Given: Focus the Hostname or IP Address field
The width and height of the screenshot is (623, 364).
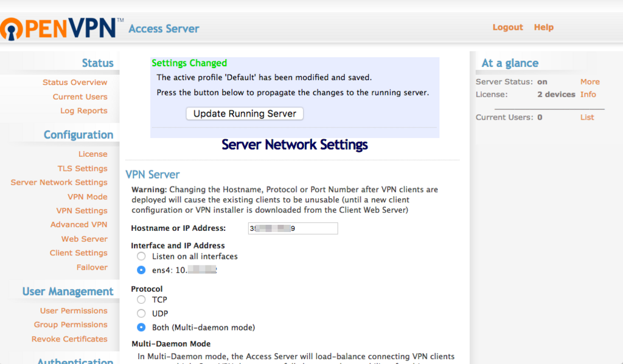Looking at the screenshot, I should pos(293,228).
